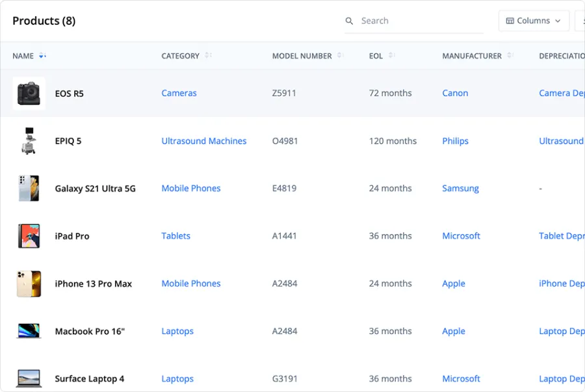Click model number Z5911
The image size is (585, 392).
[284, 93]
